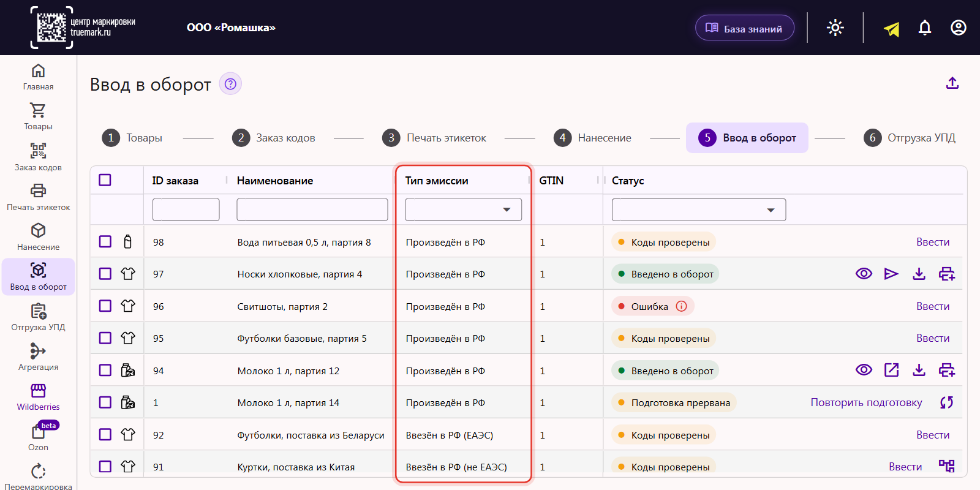This screenshot has height=490, width=980.
Task: Open the База знаний button
Action: point(745,28)
